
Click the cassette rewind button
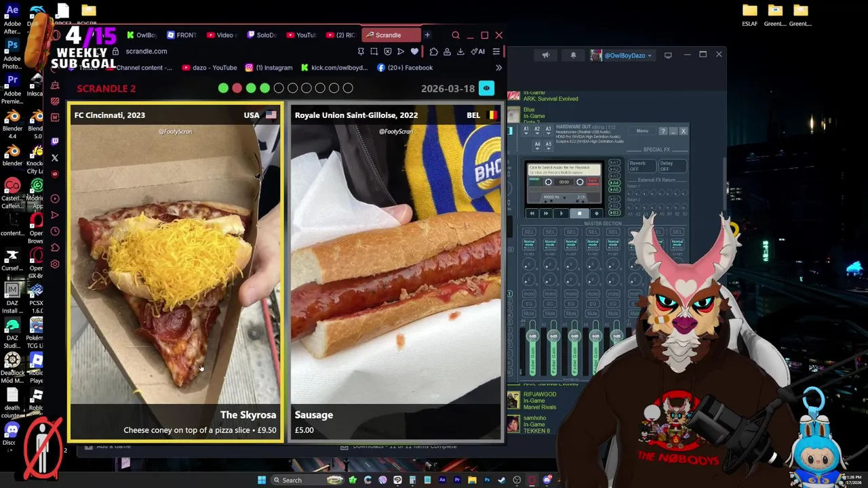pos(532,213)
